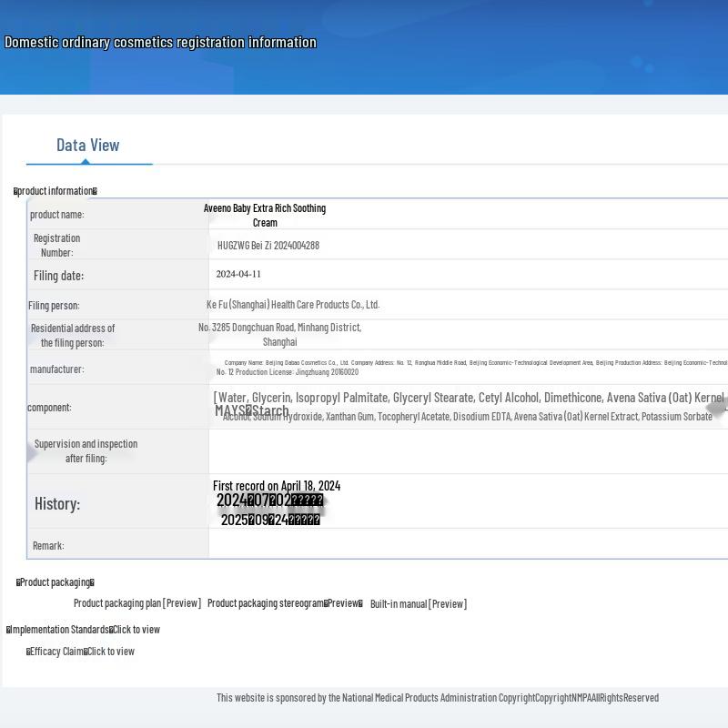
Task: Select history entry dated 2025 09 24
Action: click(x=270, y=520)
